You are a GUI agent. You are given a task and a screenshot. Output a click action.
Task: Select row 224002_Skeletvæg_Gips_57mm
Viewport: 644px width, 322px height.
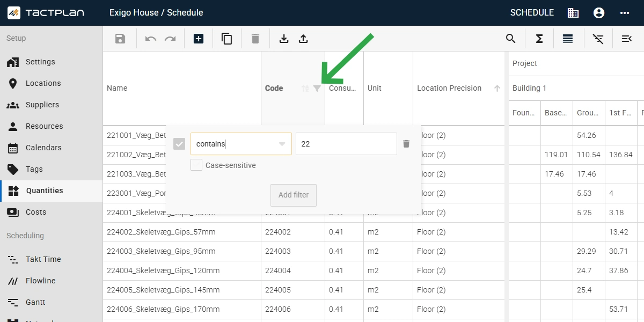tap(182, 232)
